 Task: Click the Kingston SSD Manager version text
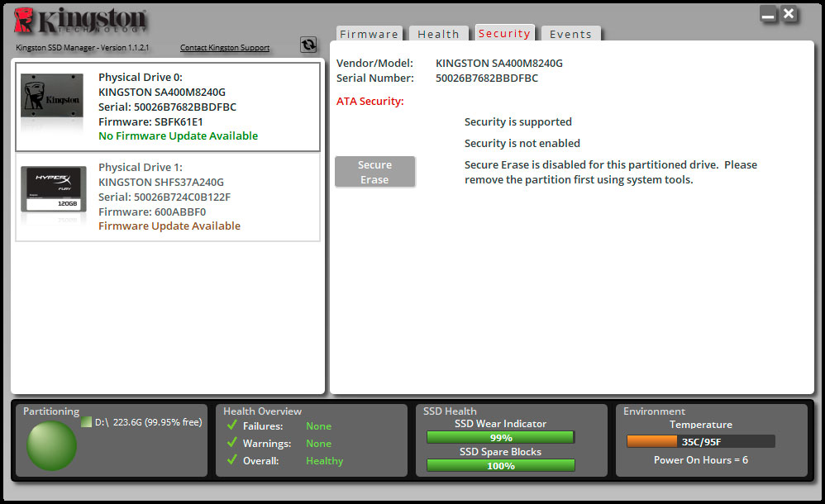click(82, 47)
